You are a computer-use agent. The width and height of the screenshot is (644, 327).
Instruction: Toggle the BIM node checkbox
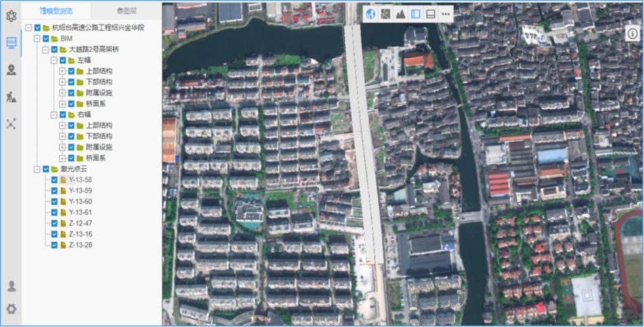pos(45,39)
